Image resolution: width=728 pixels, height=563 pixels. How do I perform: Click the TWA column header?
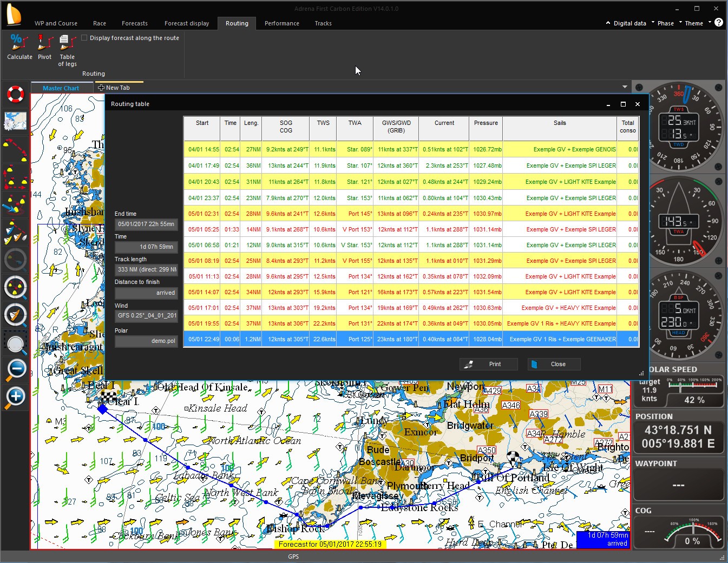tap(355, 129)
